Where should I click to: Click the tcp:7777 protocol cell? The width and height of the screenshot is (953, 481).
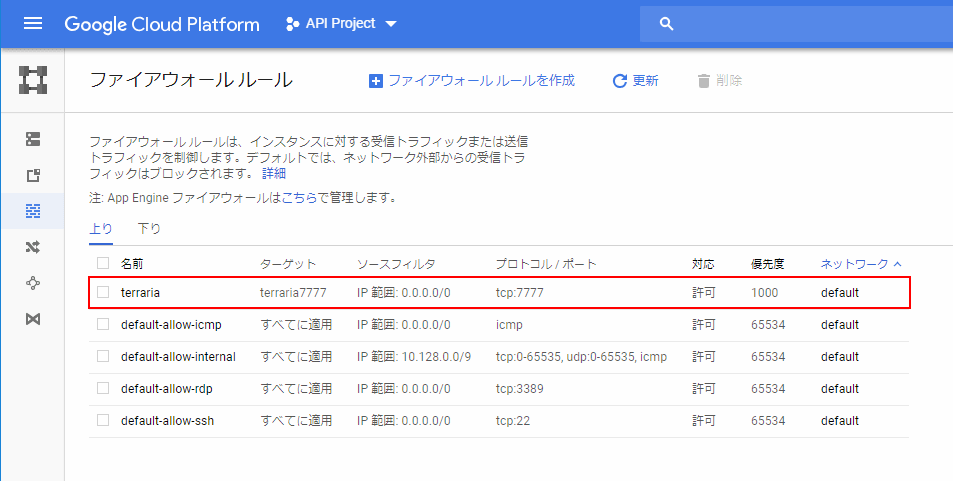520,292
